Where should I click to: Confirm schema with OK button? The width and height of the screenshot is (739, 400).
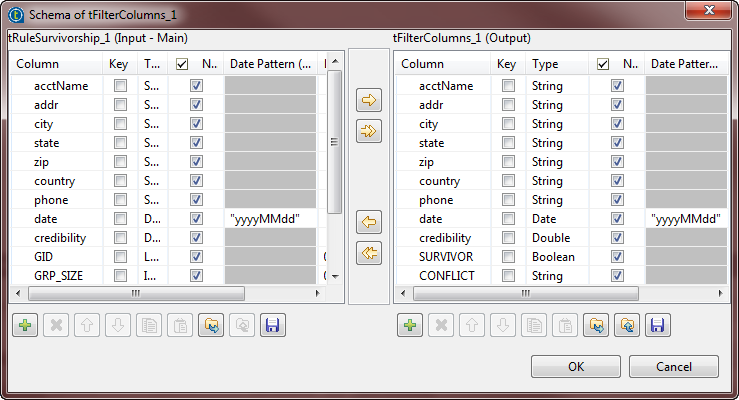575,367
